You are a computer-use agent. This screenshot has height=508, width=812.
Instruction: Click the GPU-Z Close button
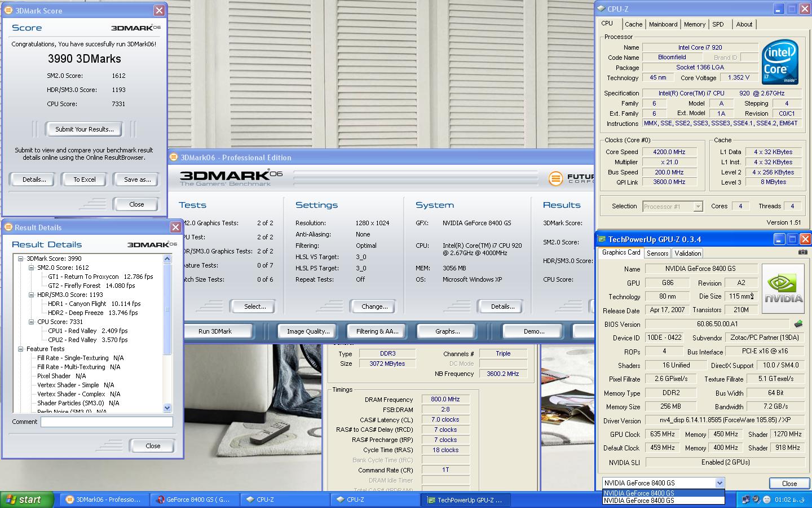(x=789, y=483)
